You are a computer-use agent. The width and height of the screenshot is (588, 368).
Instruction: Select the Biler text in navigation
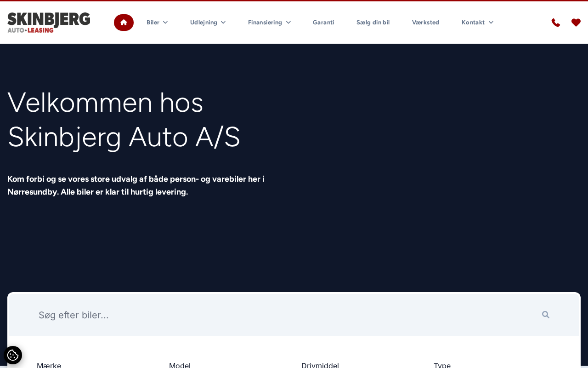[x=153, y=23]
